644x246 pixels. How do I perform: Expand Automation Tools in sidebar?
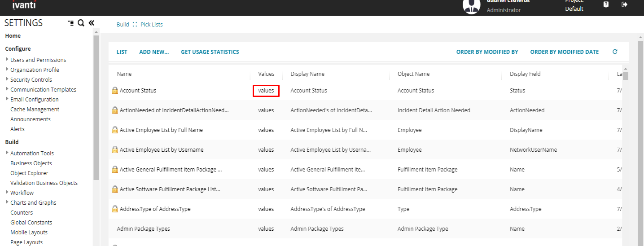[x=7, y=153]
